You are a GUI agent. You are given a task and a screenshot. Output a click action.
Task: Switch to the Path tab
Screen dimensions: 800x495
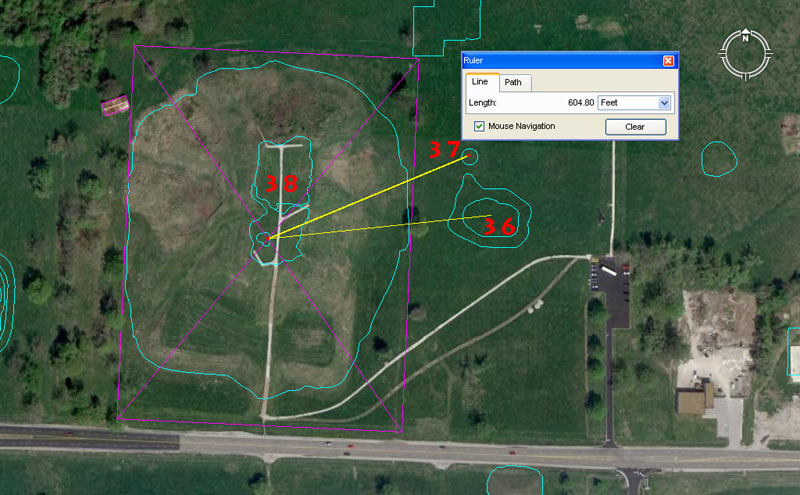(x=514, y=82)
